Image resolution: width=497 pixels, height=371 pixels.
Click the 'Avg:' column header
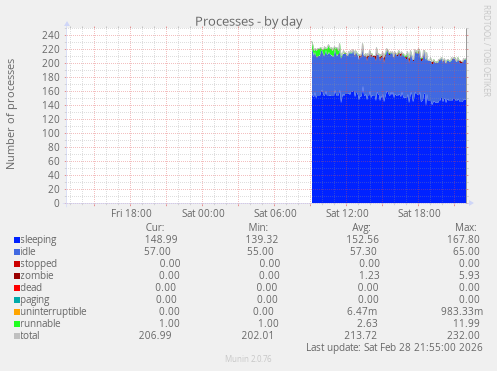point(361,227)
